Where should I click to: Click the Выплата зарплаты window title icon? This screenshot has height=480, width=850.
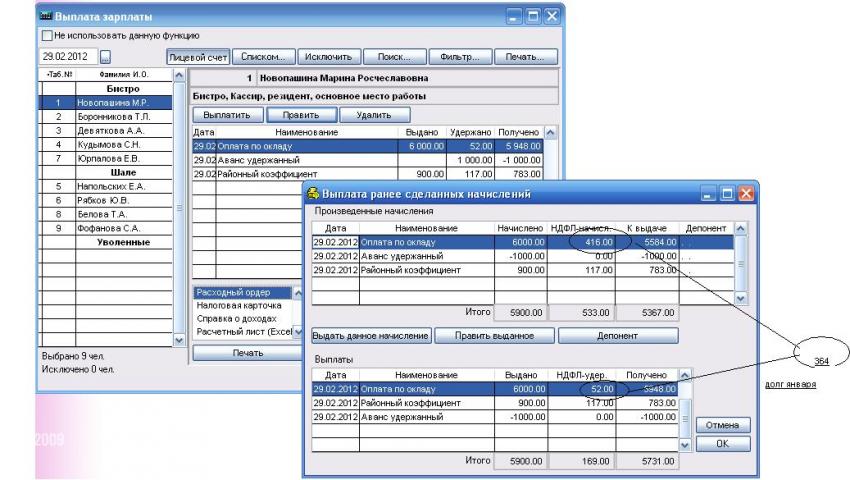(x=45, y=17)
